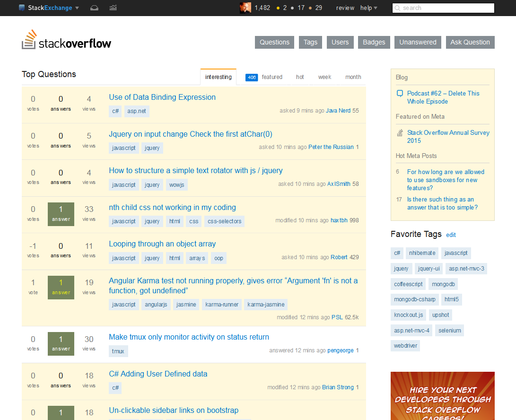
Task: Click the nhibernate favorite tag
Action: 422,253
